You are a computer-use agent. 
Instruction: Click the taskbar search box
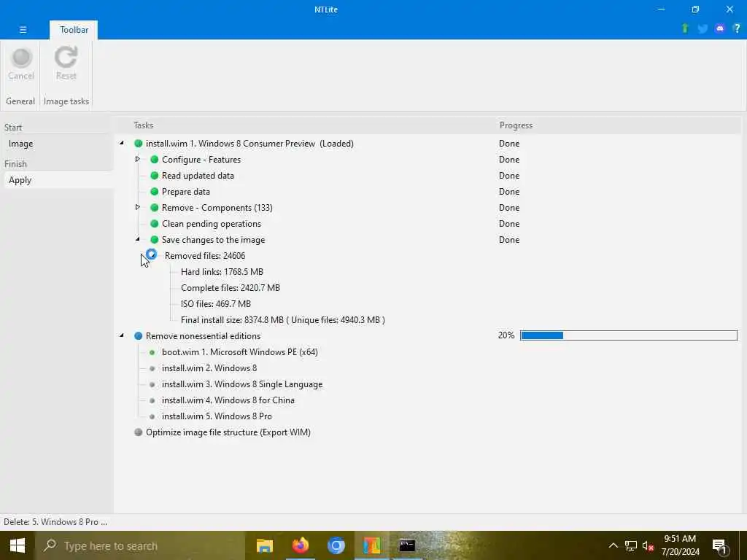point(141,545)
